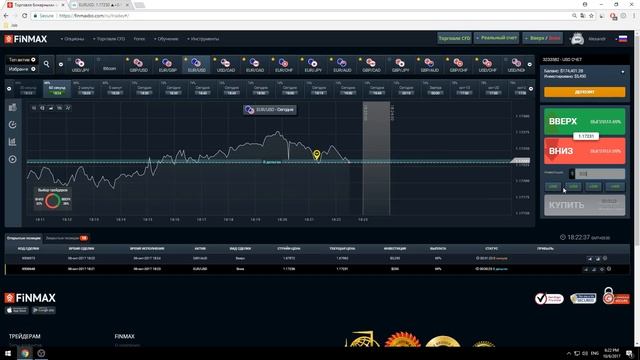Select the EUR/GBP currency pair
Viewport: 640px width, 360px height.
(167, 65)
